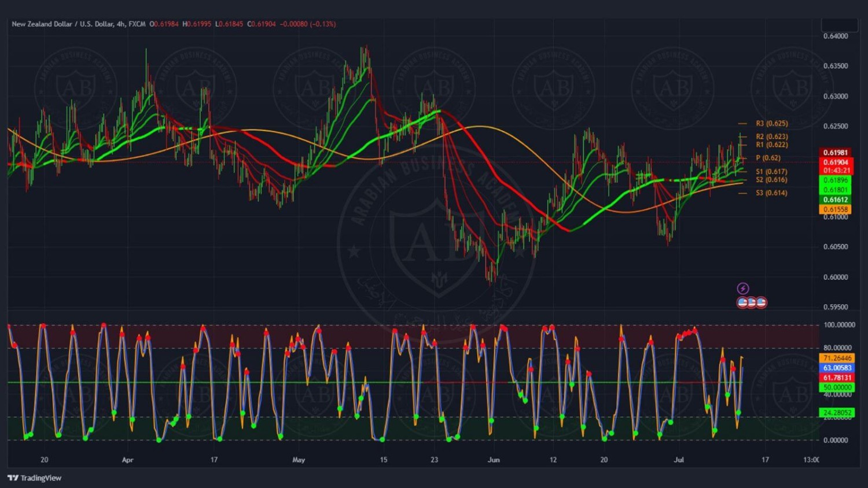Open the TradingView logo link
Viewport: 868px width, 488px height.
[x=35, y=478]
